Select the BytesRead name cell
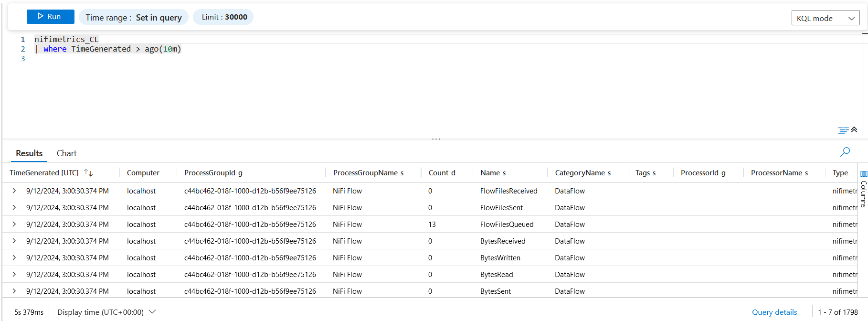 click(497, 274)
